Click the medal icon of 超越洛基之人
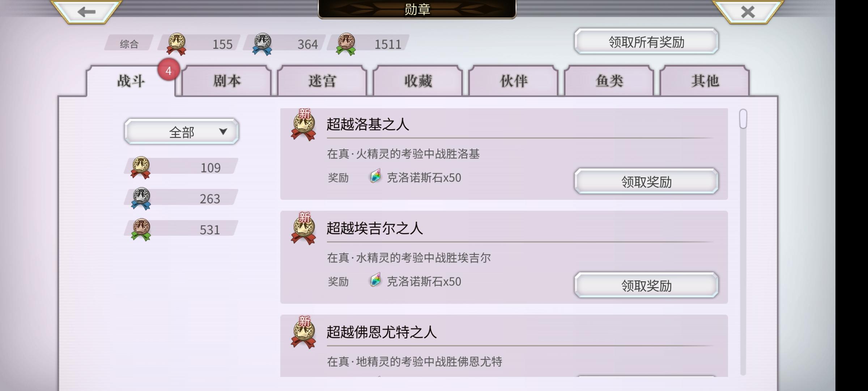This screenshot has height=391, width=868. pyautogui.click(x=303, y=125)
